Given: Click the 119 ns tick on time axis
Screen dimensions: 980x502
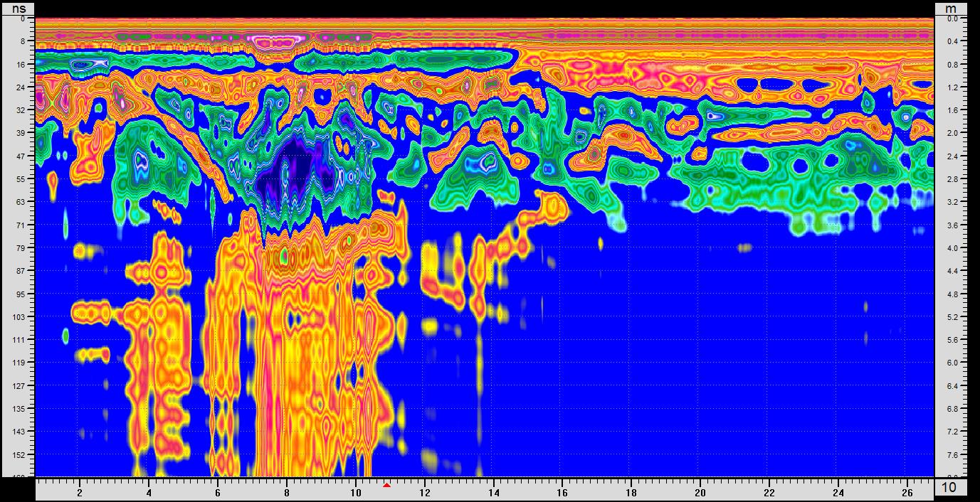Looking at the screenshot, I should [x=19, y=363].
